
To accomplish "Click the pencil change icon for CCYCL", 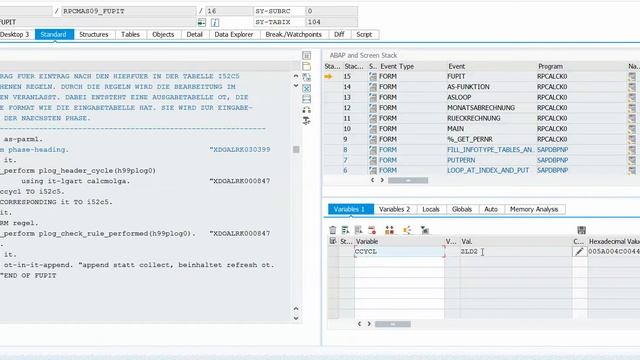I will (579, 252).
